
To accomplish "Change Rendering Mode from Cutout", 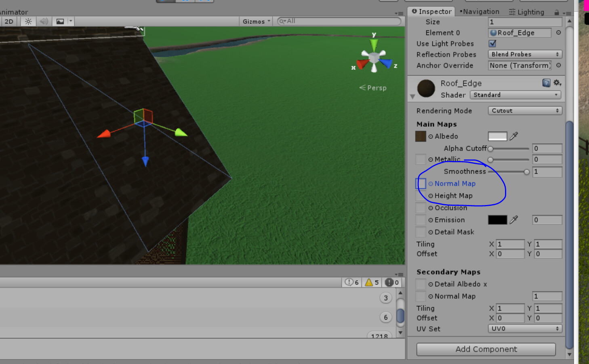I will point(524,110).
